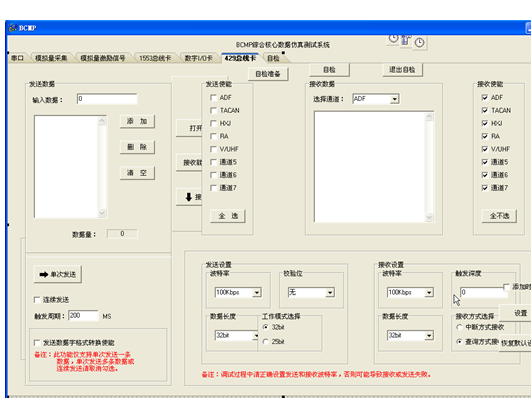Select the 中断方式接收 radio button
Viewport: 531px width, 407px height.
(x=459, y=327)
